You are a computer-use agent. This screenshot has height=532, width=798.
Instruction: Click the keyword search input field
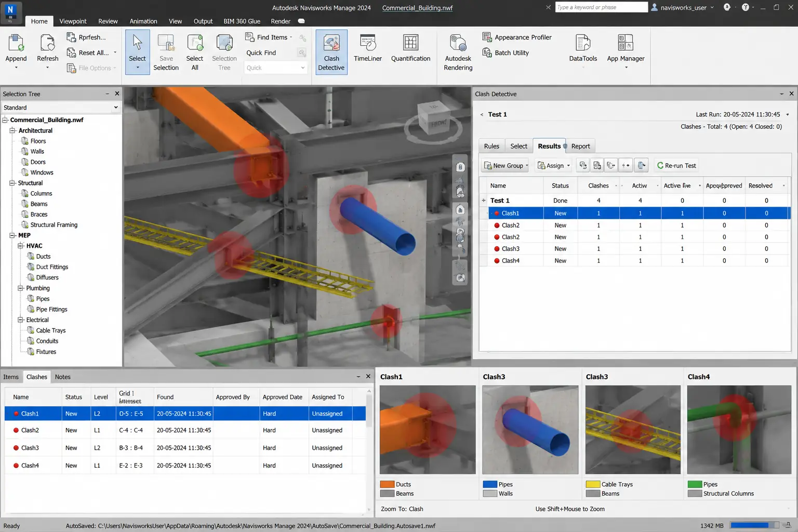[601, 7]
